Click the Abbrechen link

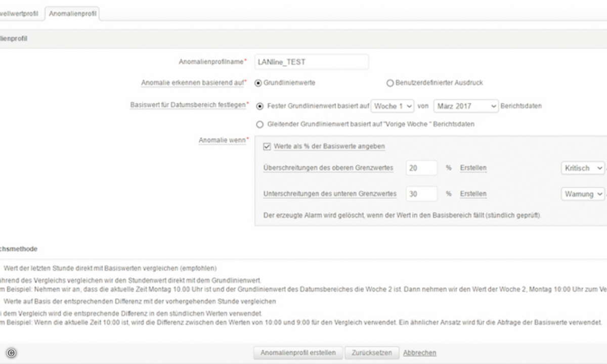[419, 353]
